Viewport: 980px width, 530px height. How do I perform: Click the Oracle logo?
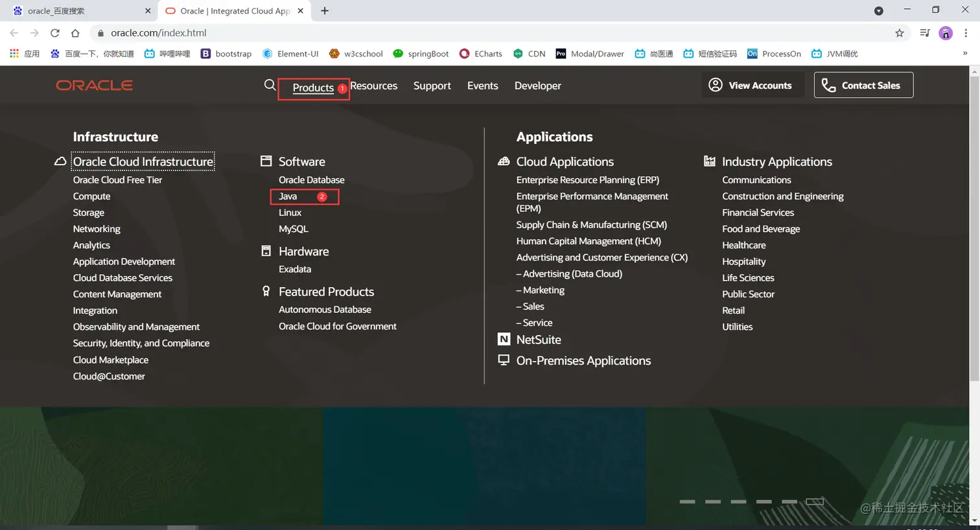(95, 86)
